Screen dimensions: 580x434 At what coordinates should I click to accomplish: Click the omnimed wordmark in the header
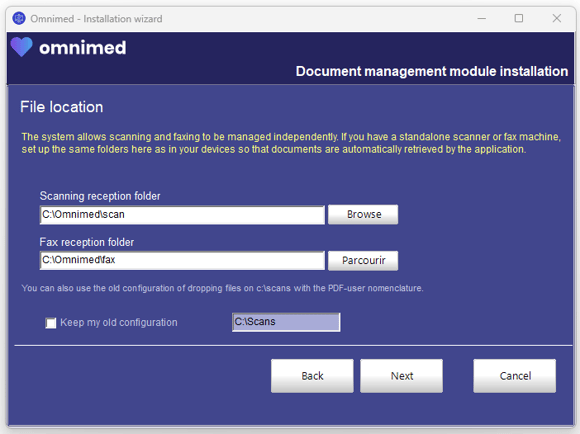82,48
